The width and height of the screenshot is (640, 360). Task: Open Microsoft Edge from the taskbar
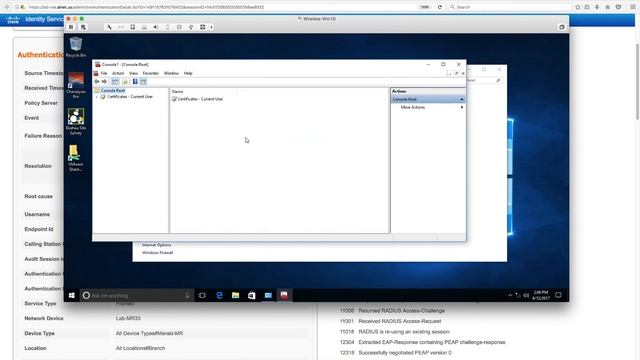click(219, 295)
